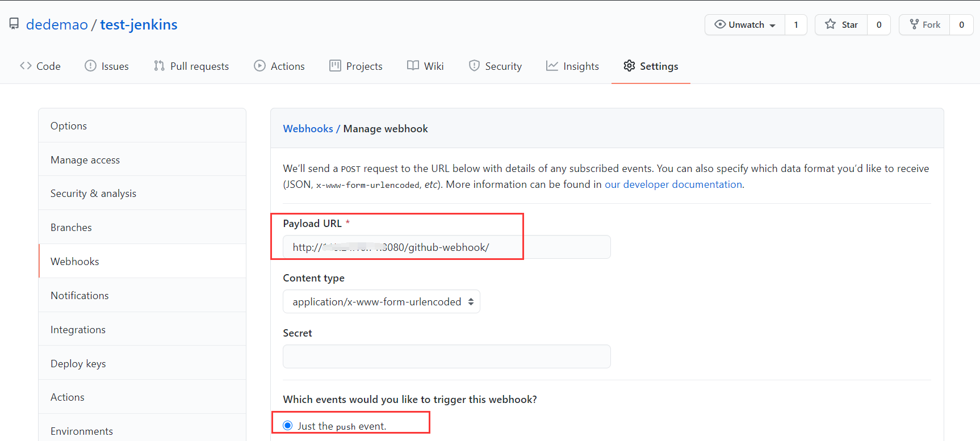The width and height of the screenshot is (980, 441).
Task: Open the Wiki tab
Action: click(425, 66)
